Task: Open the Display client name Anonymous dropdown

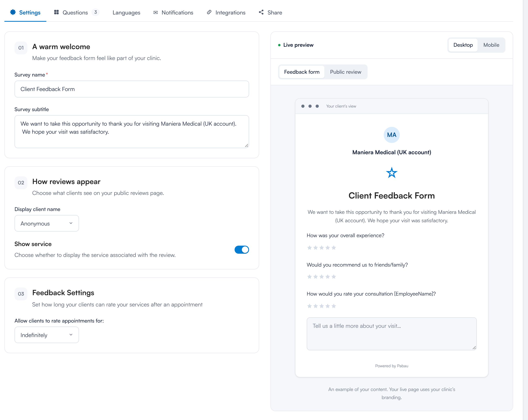Action: 47,223
